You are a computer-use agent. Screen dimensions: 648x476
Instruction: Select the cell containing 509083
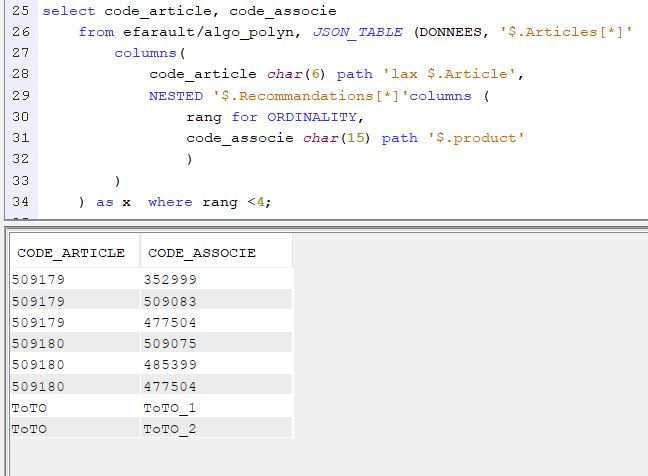click(x=170, y=301)
